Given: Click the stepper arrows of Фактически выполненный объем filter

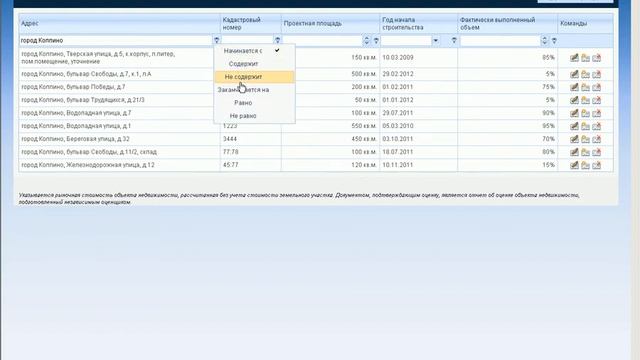Looking at the screenshot, I should click(x=544, y=40).
